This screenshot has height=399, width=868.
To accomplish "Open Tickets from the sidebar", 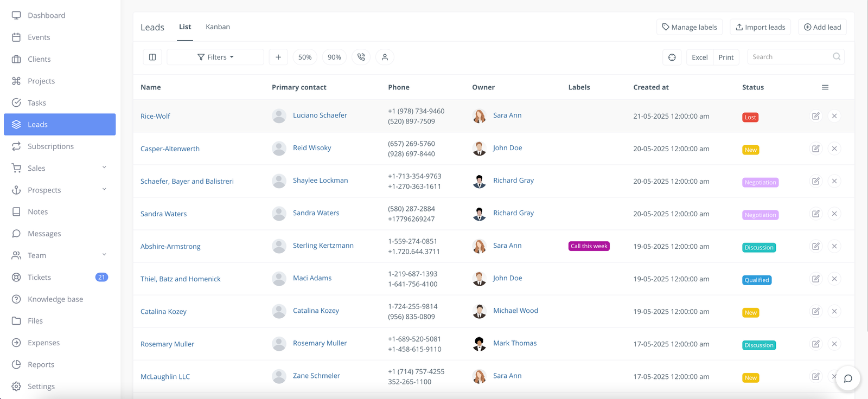I will coord(40,277).
